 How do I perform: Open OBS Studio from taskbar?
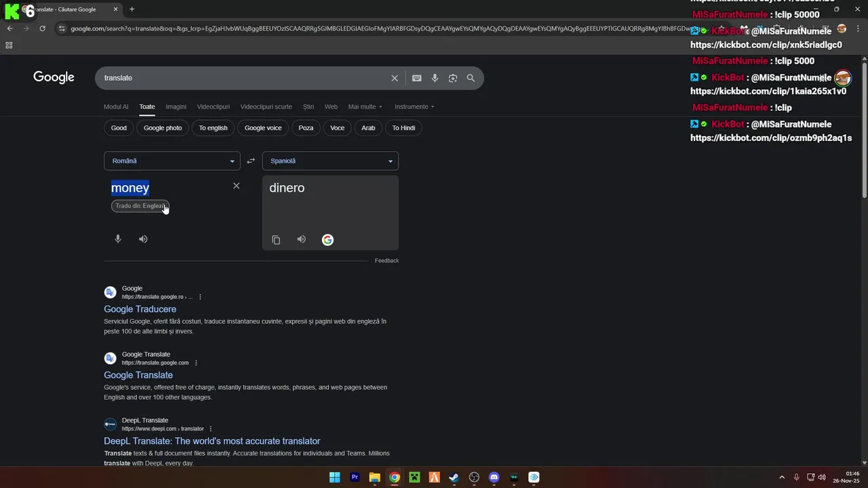tap(474, 477)
